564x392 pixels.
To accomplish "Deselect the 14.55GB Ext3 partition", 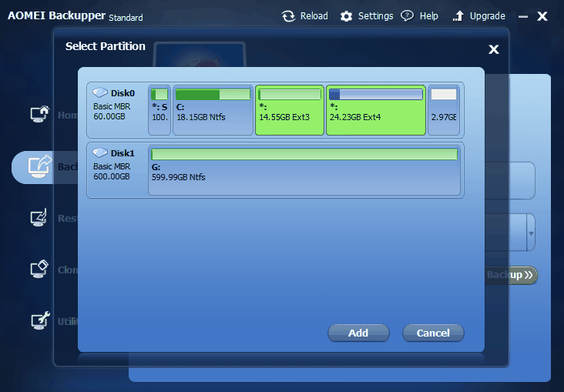I will 290,110.
